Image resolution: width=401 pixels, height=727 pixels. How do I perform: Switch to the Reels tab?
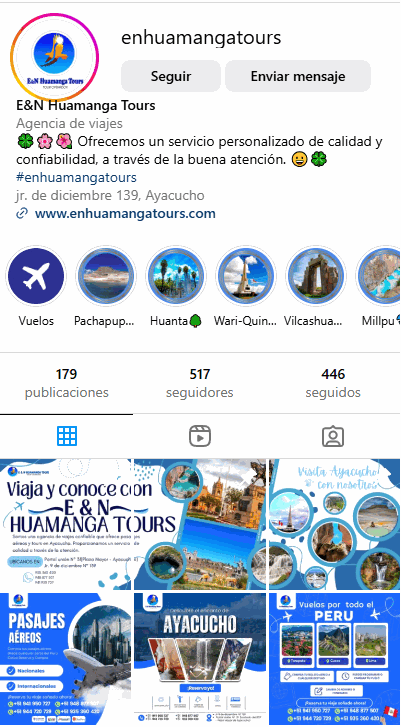[x=200, y=436]
